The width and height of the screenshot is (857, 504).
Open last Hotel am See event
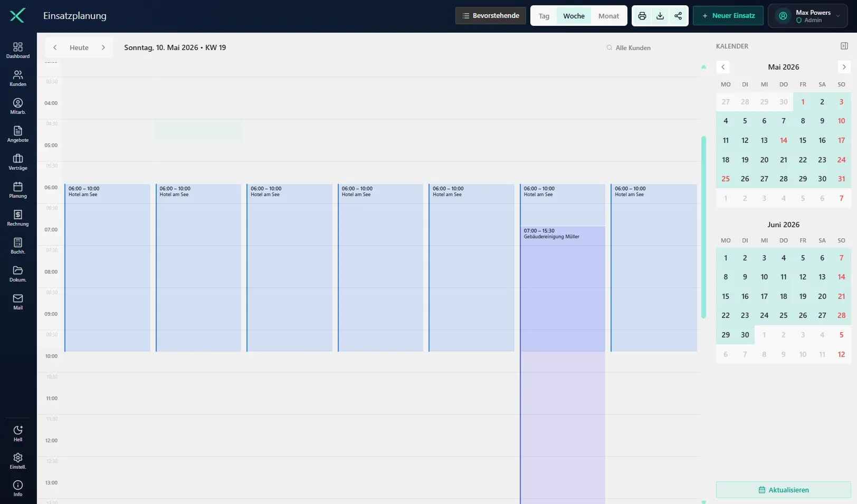(x=654, y=268)
